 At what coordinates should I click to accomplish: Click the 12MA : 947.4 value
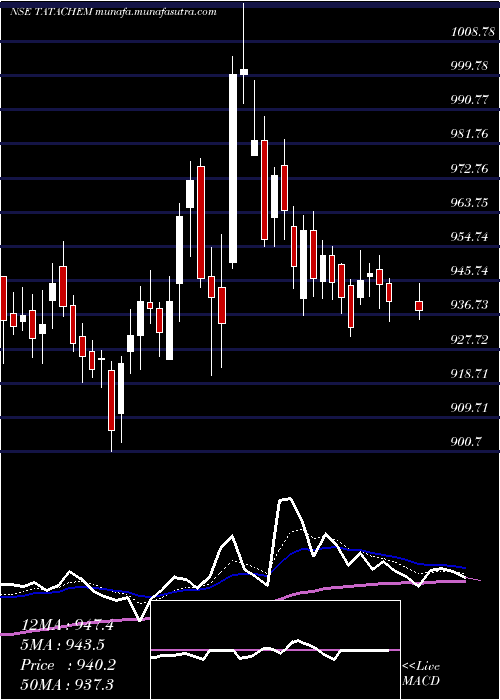(x=67, y=625)
